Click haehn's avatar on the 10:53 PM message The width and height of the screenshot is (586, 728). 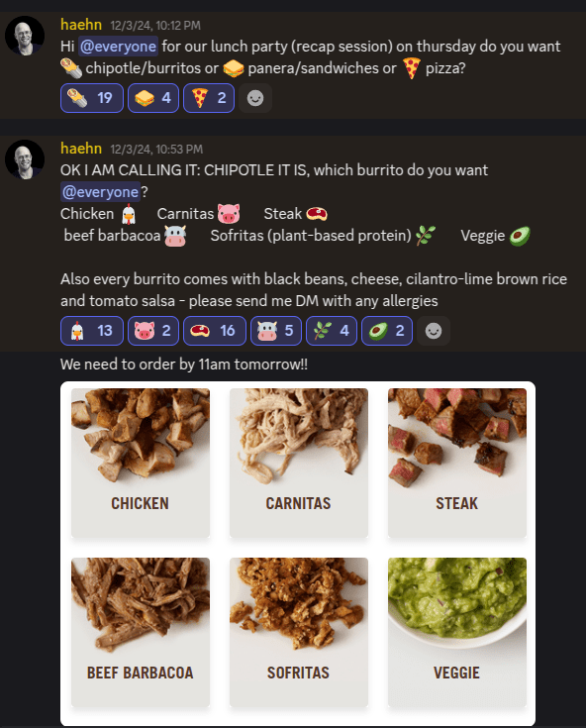coord(25,159)
